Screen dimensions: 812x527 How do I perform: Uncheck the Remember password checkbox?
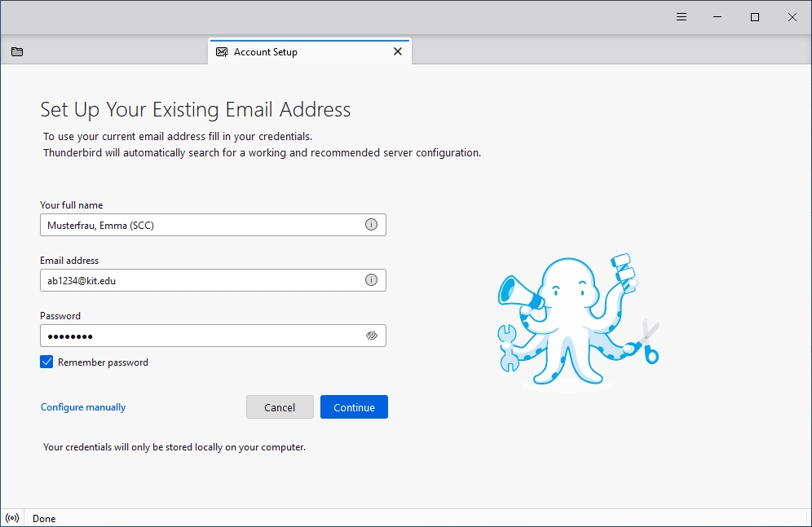coord(46,362)
